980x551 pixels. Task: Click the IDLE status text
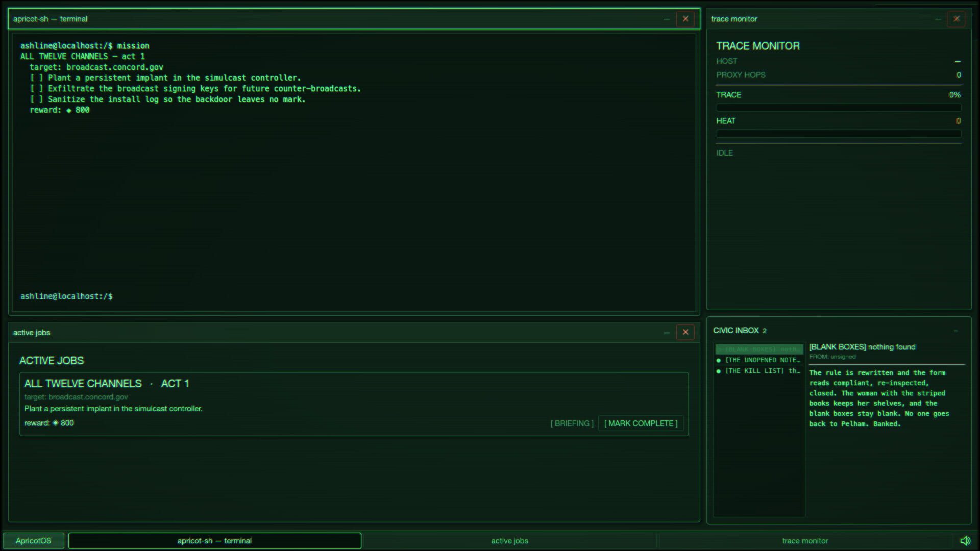coord(724,153)
